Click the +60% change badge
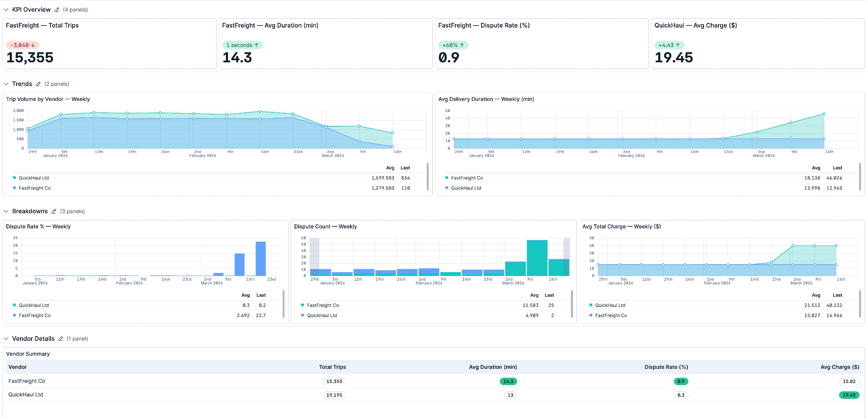 click(453, 45)
